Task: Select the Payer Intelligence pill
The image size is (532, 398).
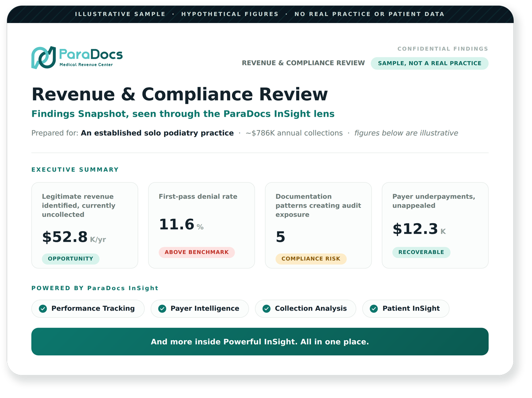Action: [x=199, y=309]
